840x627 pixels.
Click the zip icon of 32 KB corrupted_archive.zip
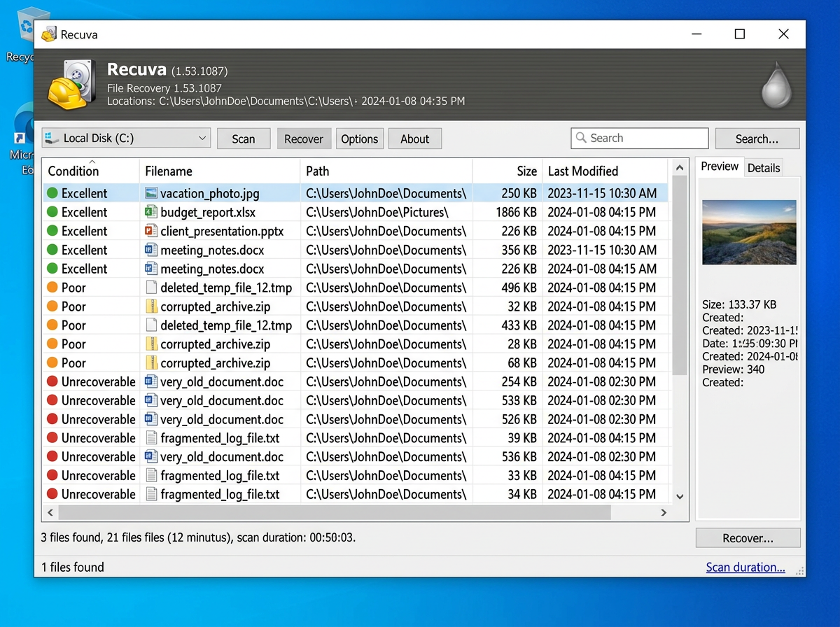[x=150, y=307]
